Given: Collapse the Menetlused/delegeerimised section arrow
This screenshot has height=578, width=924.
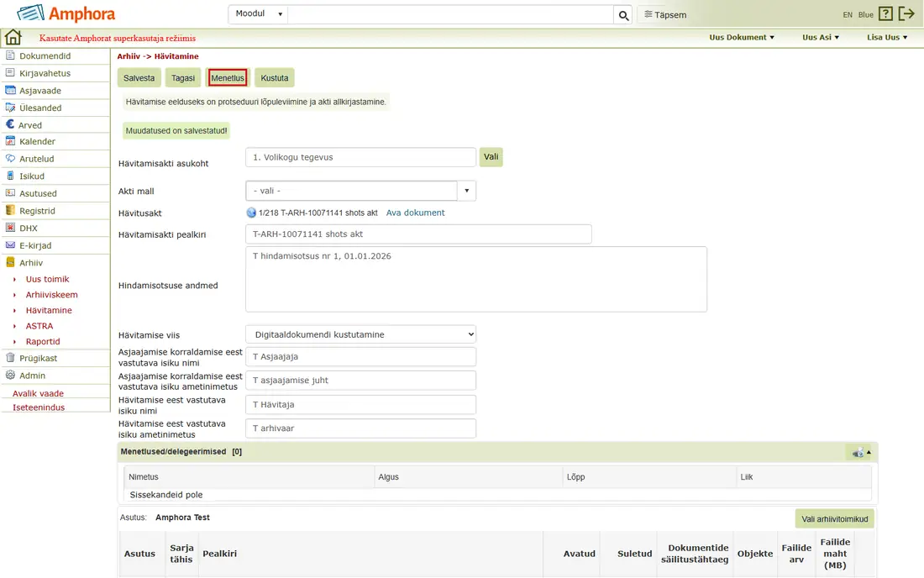Looking at the screenshot, I should tap(869, 452).
